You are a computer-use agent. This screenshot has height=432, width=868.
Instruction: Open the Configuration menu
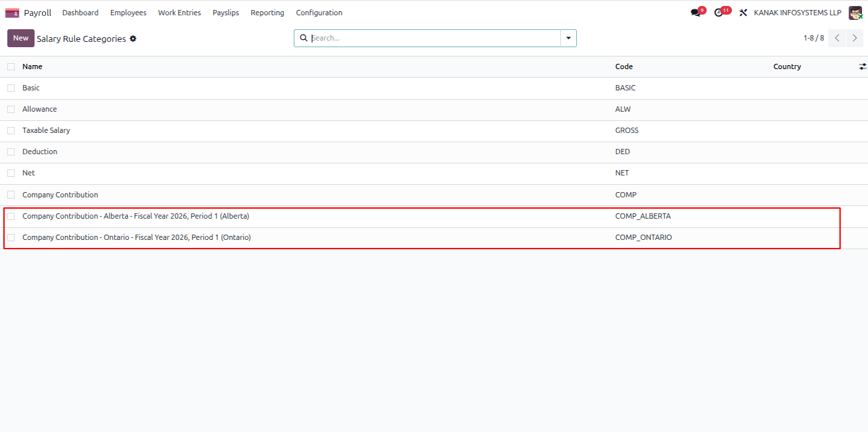coord(319,13)
